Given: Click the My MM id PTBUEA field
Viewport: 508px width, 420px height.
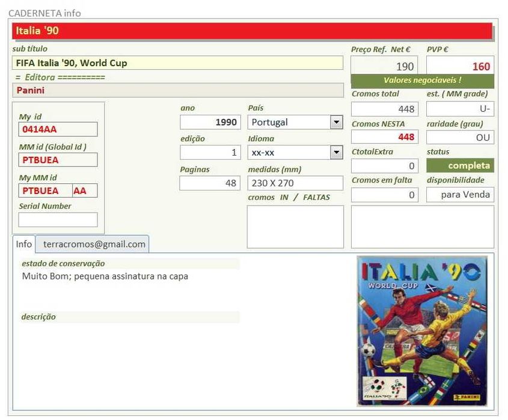Looking at the screenshot, I should click(x=45, y=190).
